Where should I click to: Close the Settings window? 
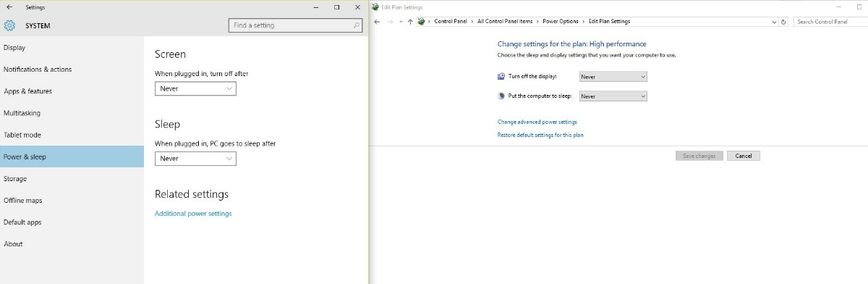pyautogui.click(x=358, y=7)
